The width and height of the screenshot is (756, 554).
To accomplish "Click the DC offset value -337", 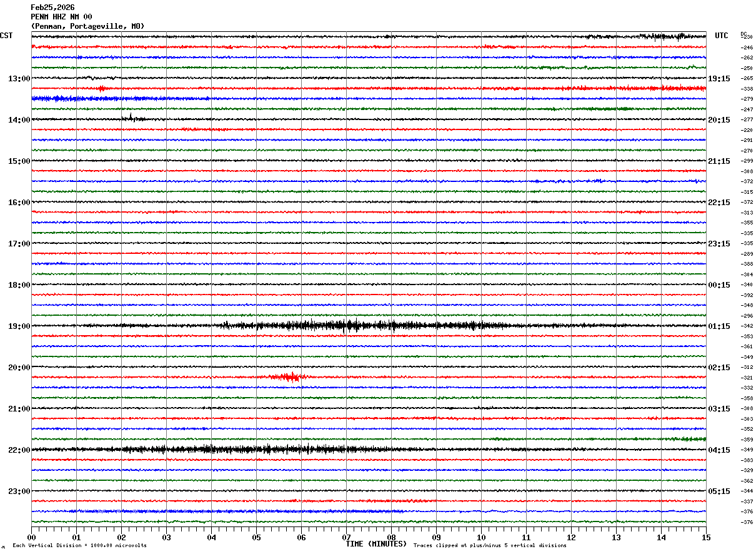I will coord(747,501).
